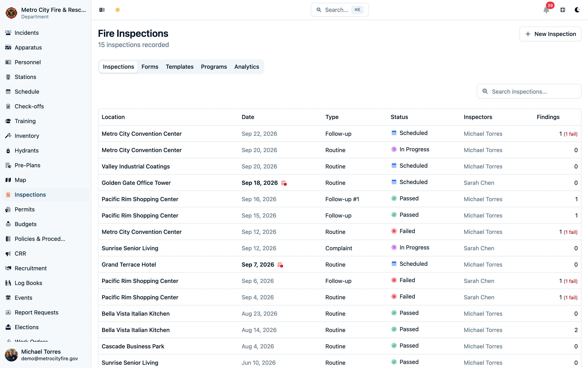Go to Personnel section
Viewport: 588px width, 368px height.
[x=46, y=62]
